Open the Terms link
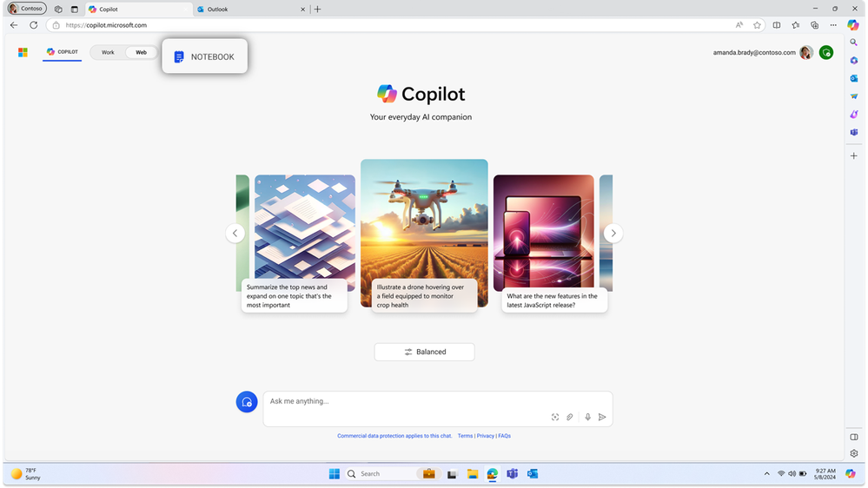 tap(465, 436)
